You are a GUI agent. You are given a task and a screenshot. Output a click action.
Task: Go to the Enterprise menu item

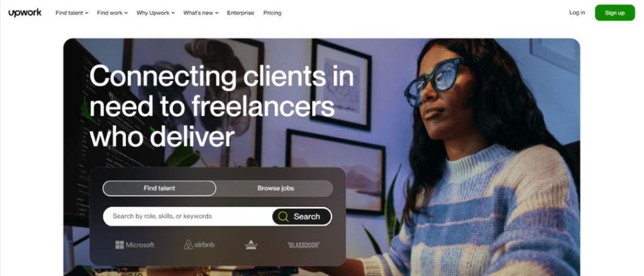[x=241, y=13]
